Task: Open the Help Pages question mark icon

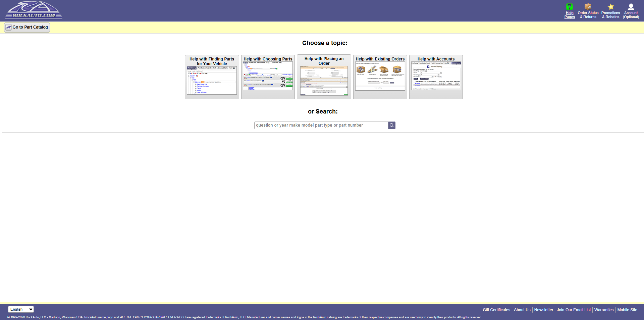Action: point(569,7)
